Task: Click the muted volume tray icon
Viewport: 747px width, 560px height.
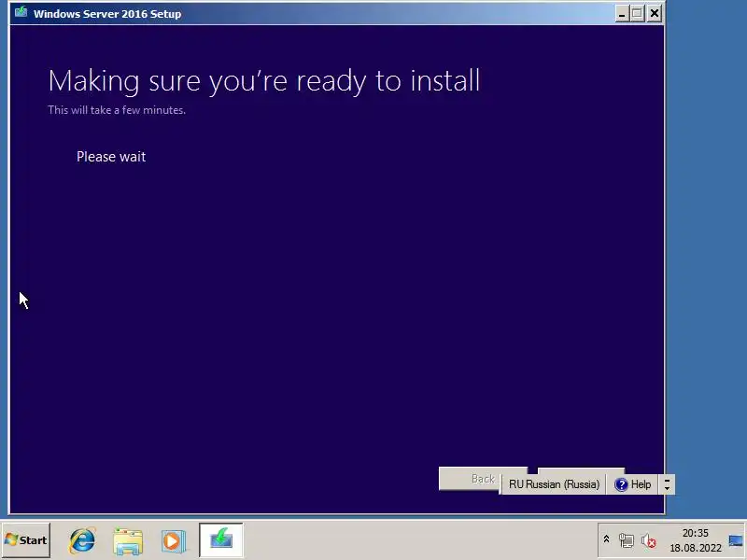Action: (648, 540)
